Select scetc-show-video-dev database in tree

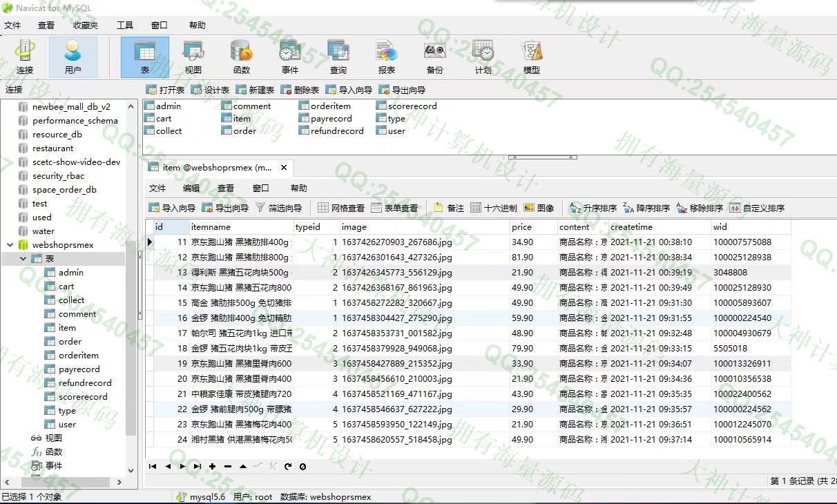76,162
